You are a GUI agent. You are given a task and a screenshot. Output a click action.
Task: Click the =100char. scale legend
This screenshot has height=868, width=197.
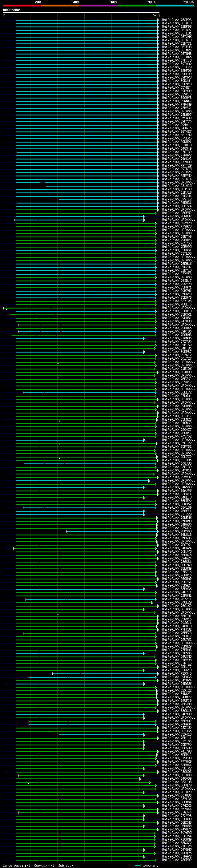pos(146,866)
